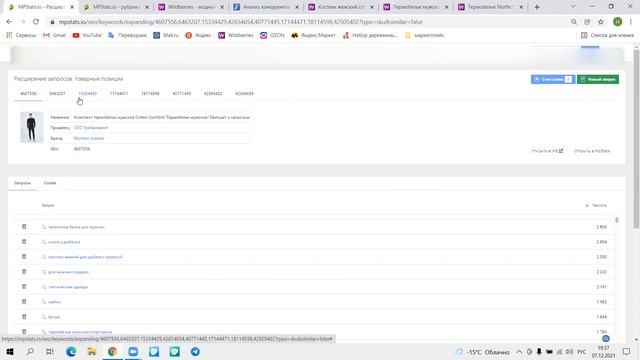Click the blue 'Стоп-слова' button
This screenshot has height=360, width=640.
click(x=553, y=79)
